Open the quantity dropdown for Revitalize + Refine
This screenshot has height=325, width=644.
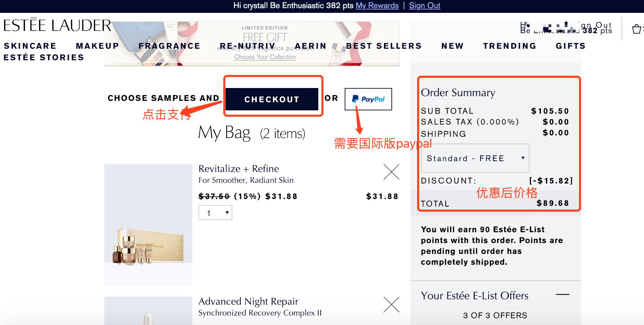tap(215, 213)
